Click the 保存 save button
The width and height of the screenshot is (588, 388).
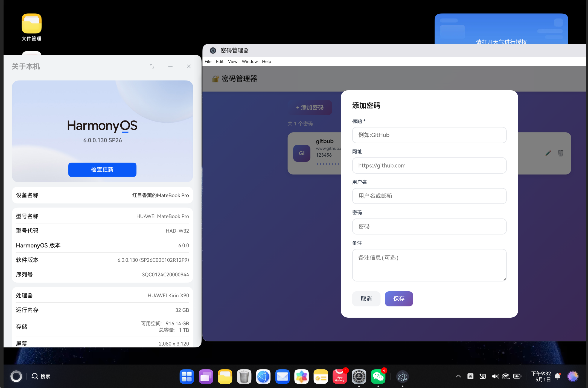(x=399, y=299)
